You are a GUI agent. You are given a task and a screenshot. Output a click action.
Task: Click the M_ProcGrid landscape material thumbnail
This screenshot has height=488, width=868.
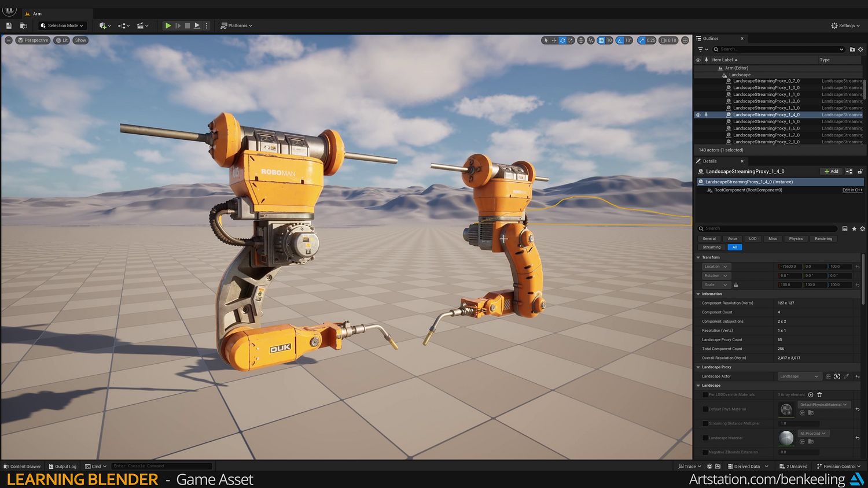pyautogui.click(x=786, y=438)
